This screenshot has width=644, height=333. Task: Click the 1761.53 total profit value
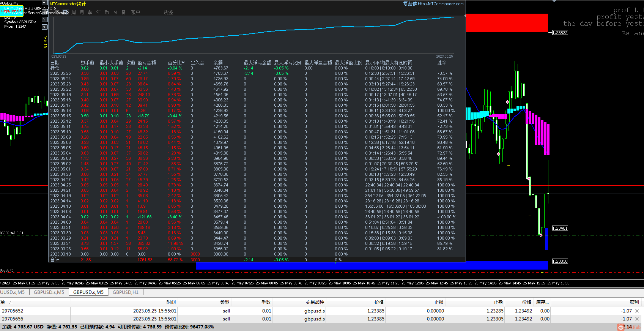145,260
